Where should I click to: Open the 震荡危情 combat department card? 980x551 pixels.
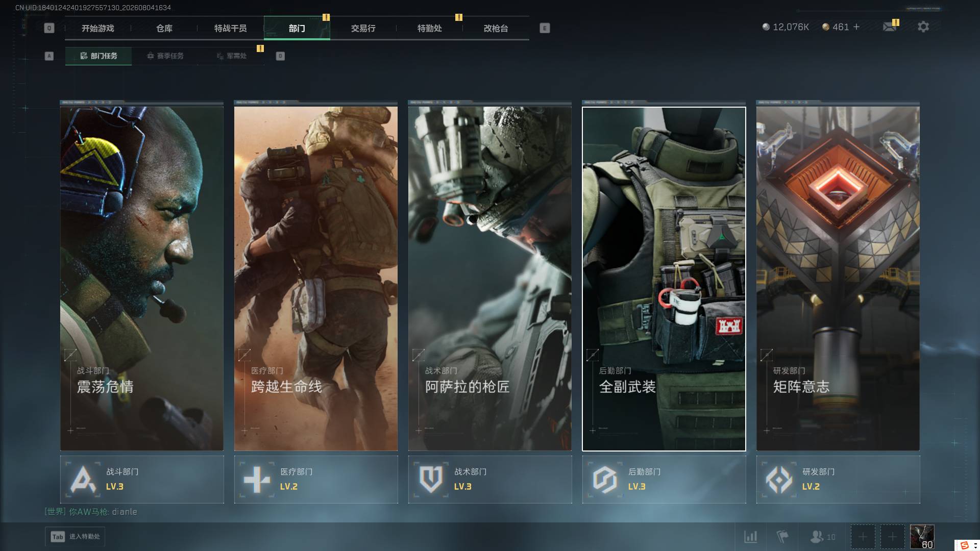tap(142, 279)
